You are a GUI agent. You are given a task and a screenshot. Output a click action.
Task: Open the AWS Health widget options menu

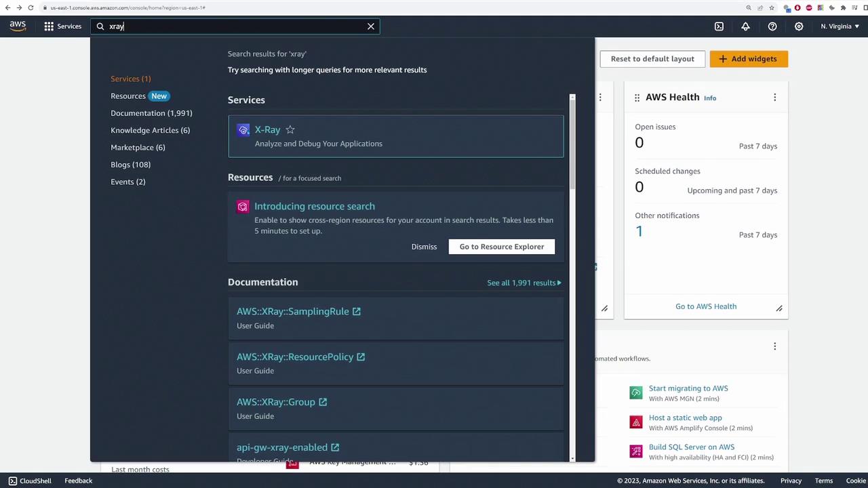tap(774, 98)
